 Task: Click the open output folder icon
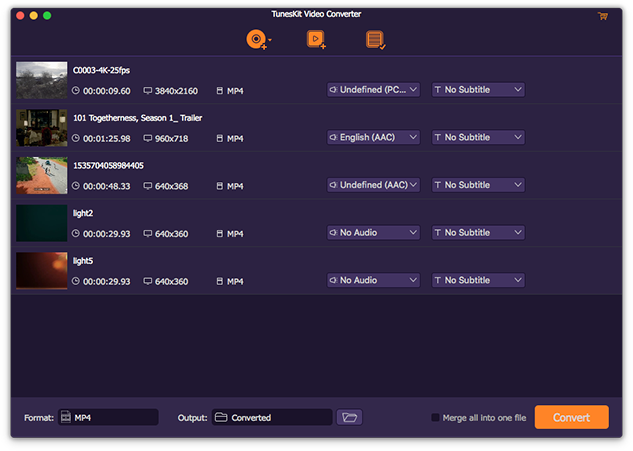349,417
